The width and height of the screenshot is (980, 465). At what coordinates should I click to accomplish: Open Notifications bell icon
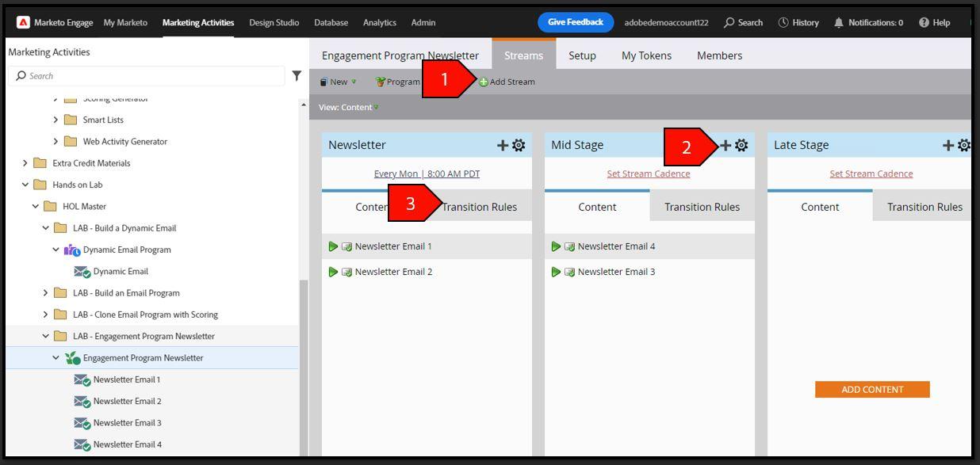[x=839, y=22]
